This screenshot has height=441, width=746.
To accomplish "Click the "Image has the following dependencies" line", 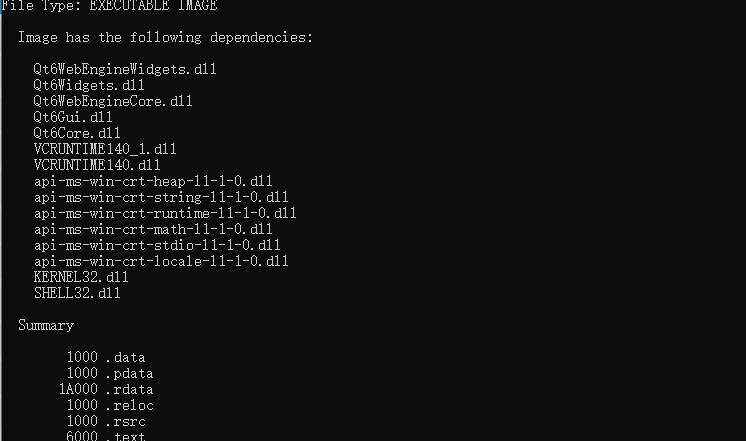I will point(165,38).
